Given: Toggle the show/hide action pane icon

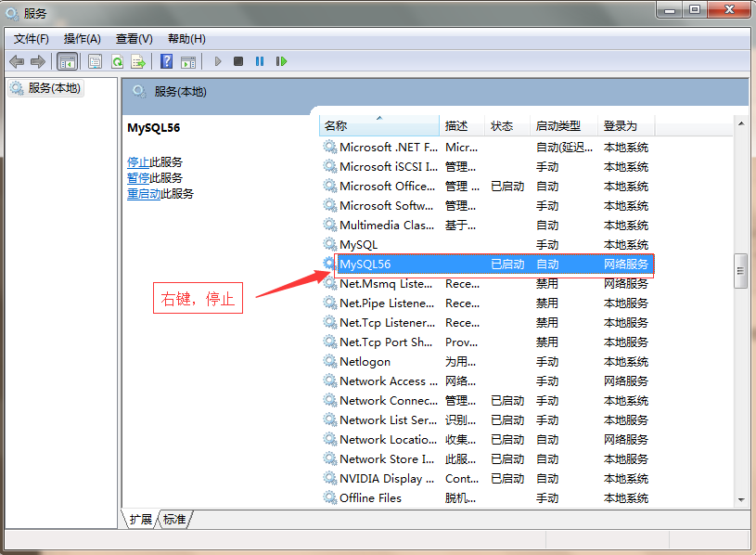Looking at the screenshot, I should [x=188, y=62].
